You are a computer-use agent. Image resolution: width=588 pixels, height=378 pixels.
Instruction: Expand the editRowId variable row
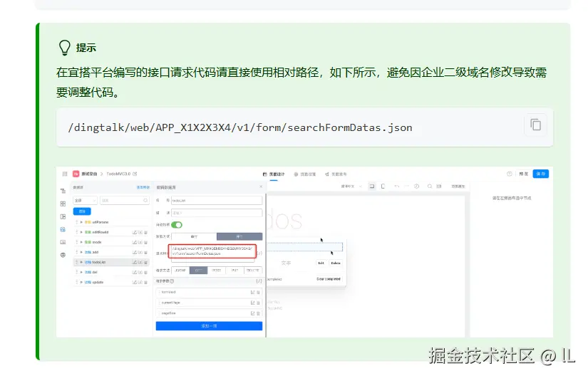[81, 232]
